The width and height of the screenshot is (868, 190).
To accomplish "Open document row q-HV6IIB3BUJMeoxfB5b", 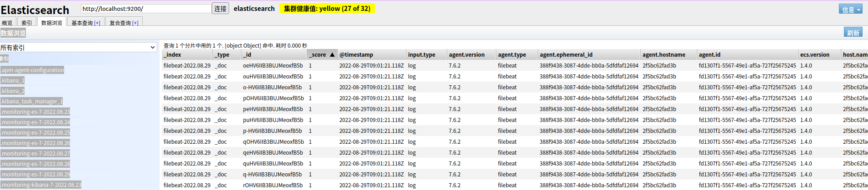I will coord(514,174).
